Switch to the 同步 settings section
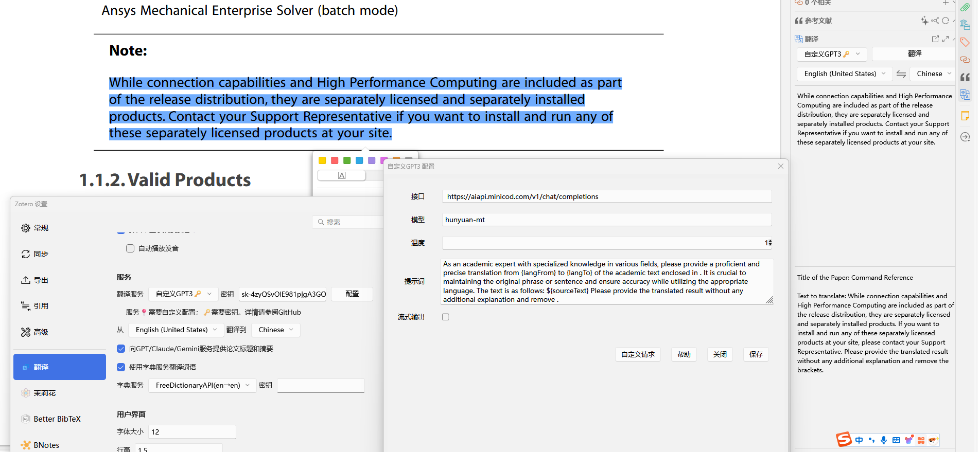Viewport: 980px width, 452px height. [x=41, y=254]
